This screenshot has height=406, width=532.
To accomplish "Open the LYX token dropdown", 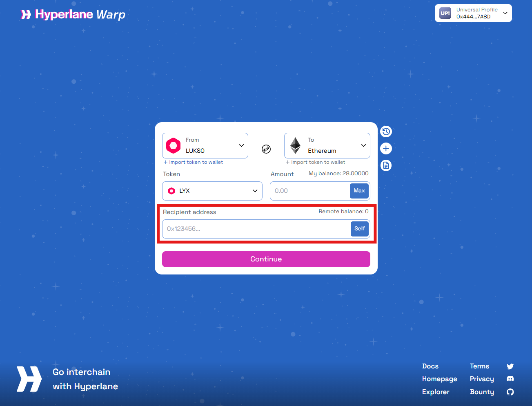I will point(212,191).
